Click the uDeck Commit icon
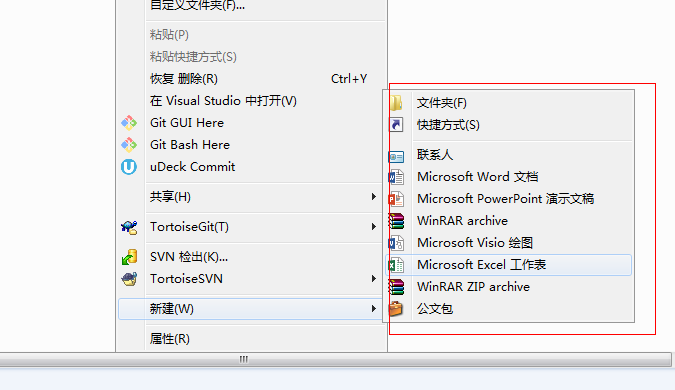The height and width of the screenshot is (390, 675). point(129,167)
